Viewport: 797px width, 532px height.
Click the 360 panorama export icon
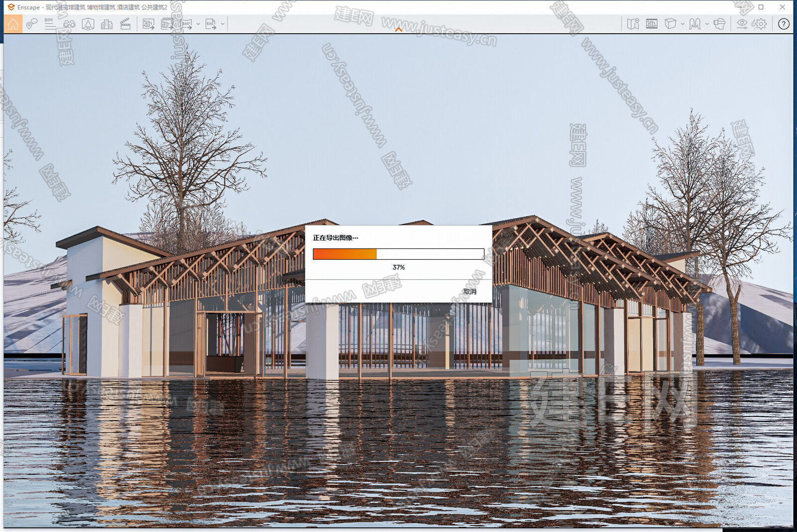[x=186, y=24]
